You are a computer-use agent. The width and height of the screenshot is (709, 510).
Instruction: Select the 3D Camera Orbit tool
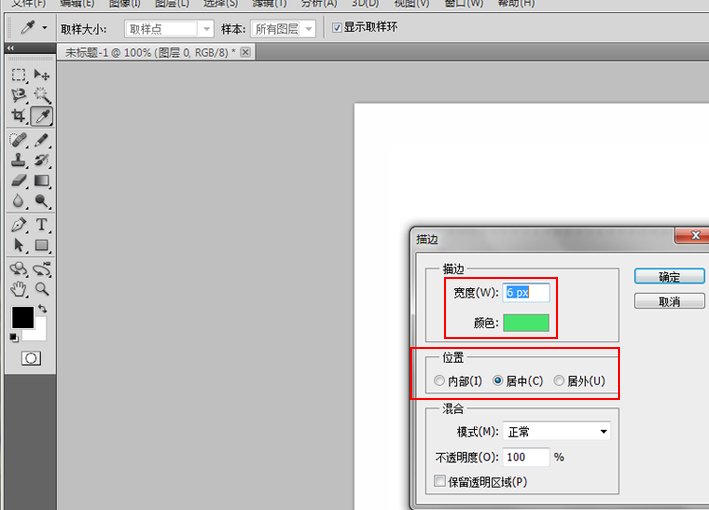tap(42, 269)
